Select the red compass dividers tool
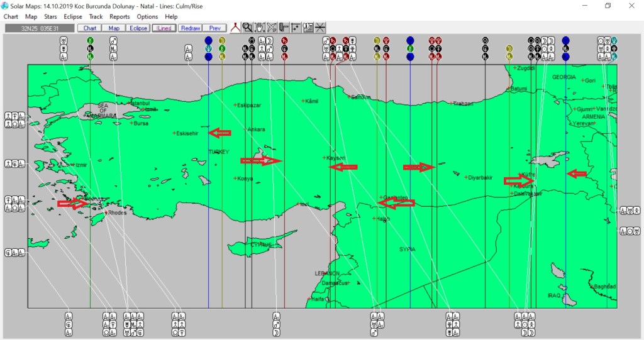This screenshot has height=340, width=644. point(236,28)
